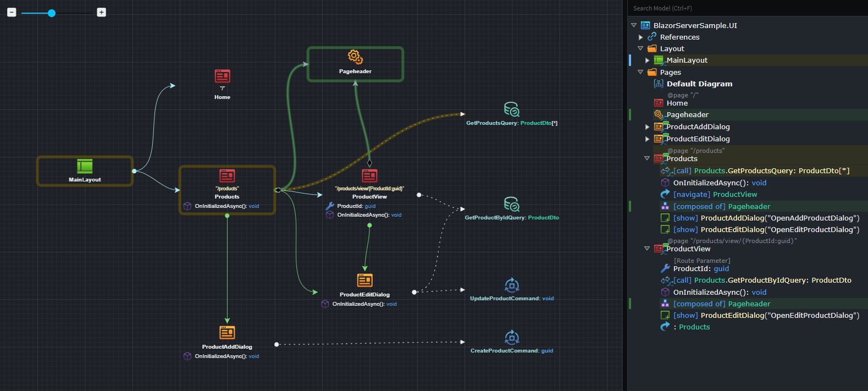Select ProductAddDialog in the tree
The width and height of the screenshot is (868, 391).
pyautogui.click(x=698, y=127)
